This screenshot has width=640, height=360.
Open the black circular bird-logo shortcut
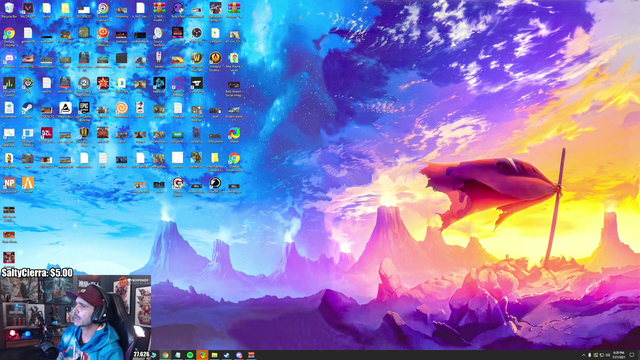coord(216,183)
